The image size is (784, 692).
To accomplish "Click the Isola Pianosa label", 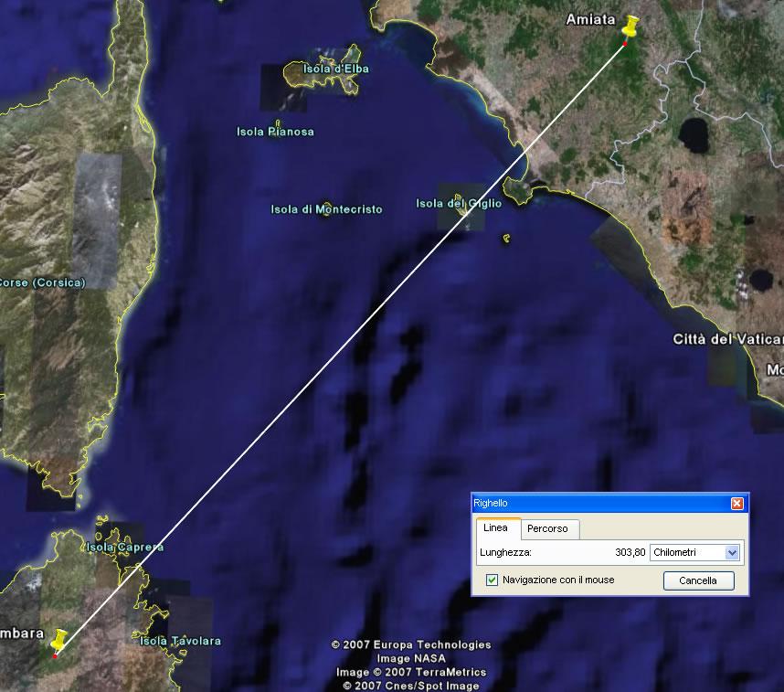I will pyautogui.click(x=276, y=132).
